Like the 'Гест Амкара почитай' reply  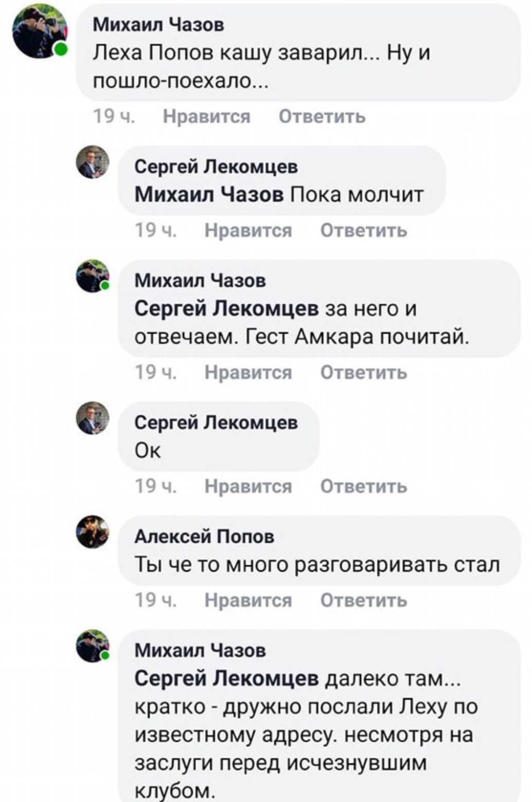click(x=248, y=372)
